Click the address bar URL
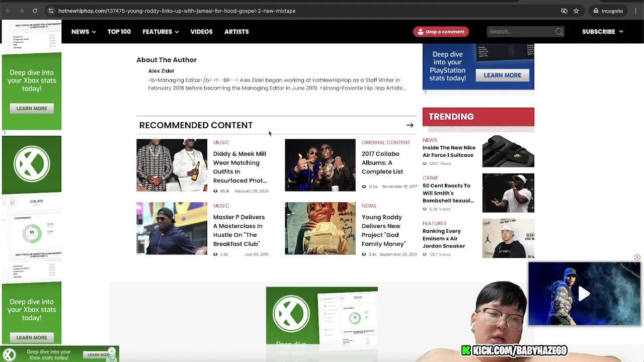Screen dimensions: 644x362 click(177, 11)
